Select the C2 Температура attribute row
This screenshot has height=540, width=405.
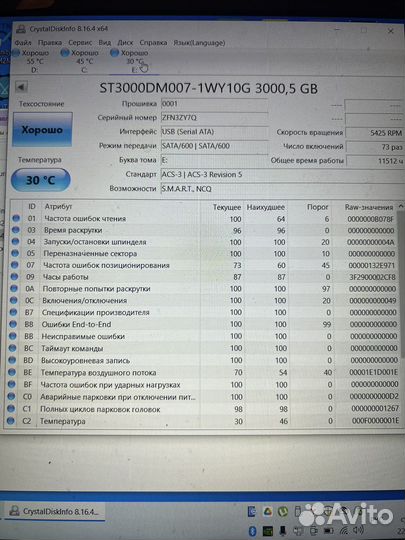pos(203,421)
